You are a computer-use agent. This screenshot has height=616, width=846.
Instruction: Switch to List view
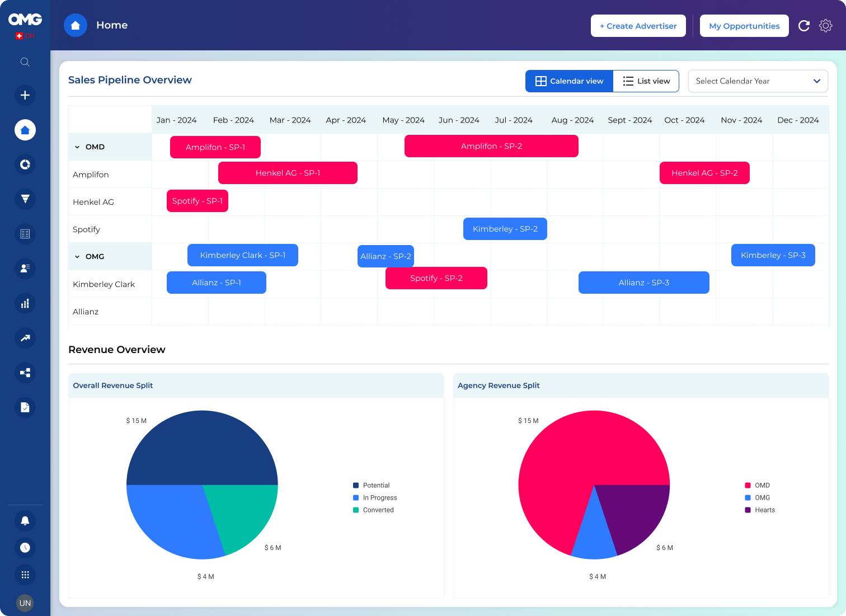646,81
